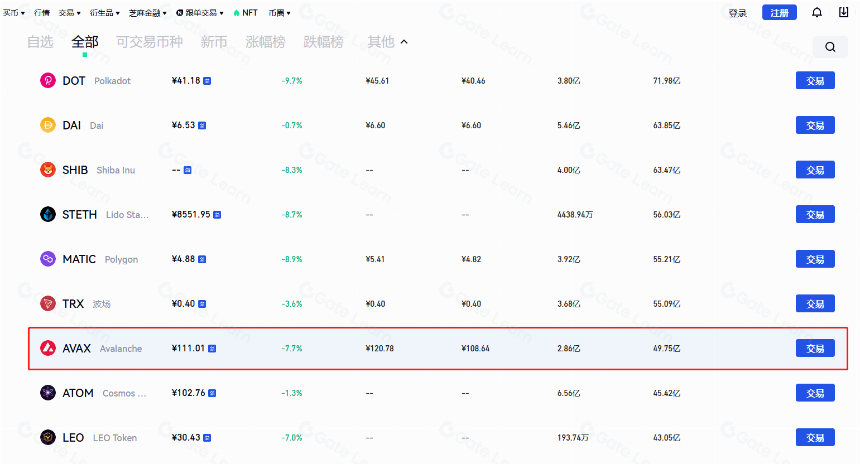Click the small blue icon next to ATOM price
Image resolution: width=860 pixels, height=464 pixels.
tap(212, 393)
